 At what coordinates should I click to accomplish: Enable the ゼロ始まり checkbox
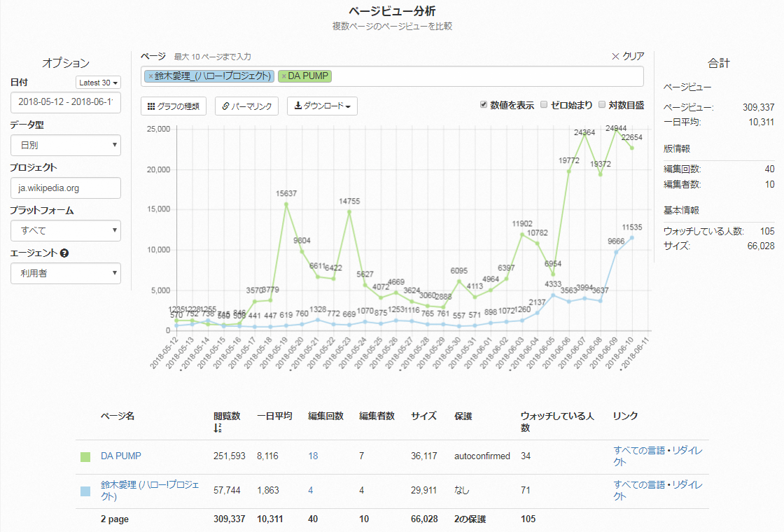pyautogui.click(x=544, y=104)
